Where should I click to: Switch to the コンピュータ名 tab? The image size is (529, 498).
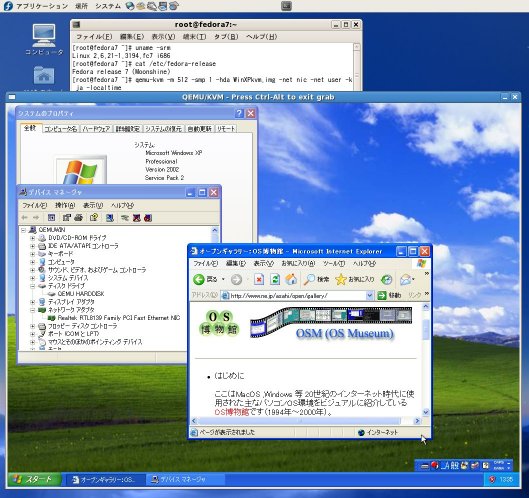61,129
